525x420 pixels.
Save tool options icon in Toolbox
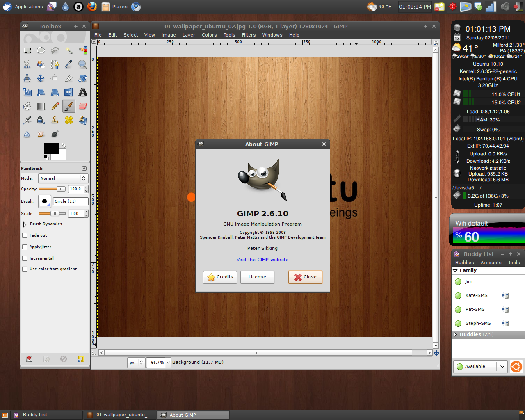coord(29,359)
